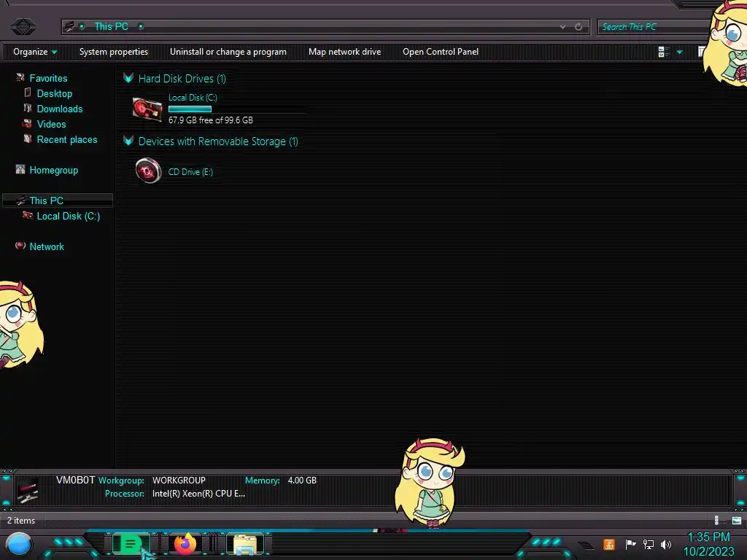The width and height of the screenshot is (747, 560).
Task: Open Downloads under Favorites
Action: 60,109
